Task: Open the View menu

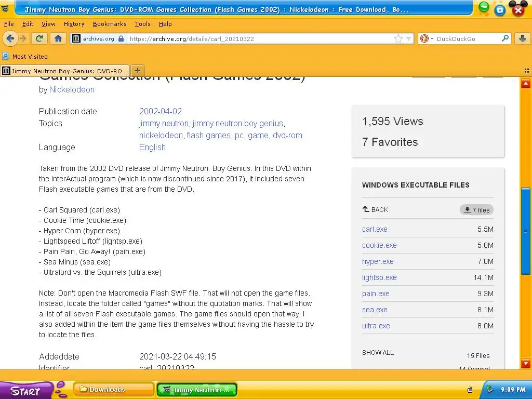Action: 48,24
